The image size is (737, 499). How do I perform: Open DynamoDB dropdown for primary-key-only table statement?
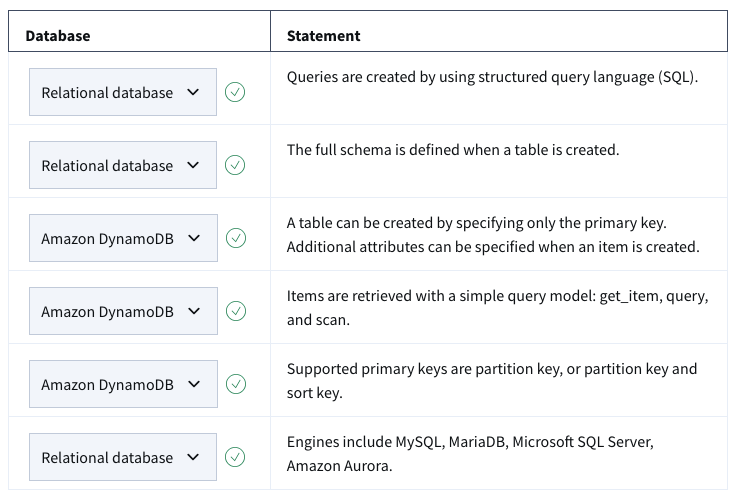(x=122, y=238)
